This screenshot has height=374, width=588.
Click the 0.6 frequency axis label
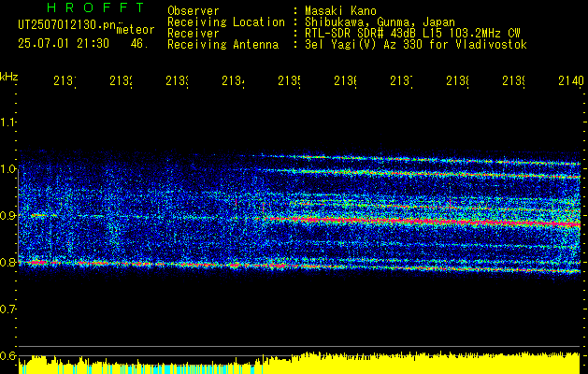[x=7, y=355]
